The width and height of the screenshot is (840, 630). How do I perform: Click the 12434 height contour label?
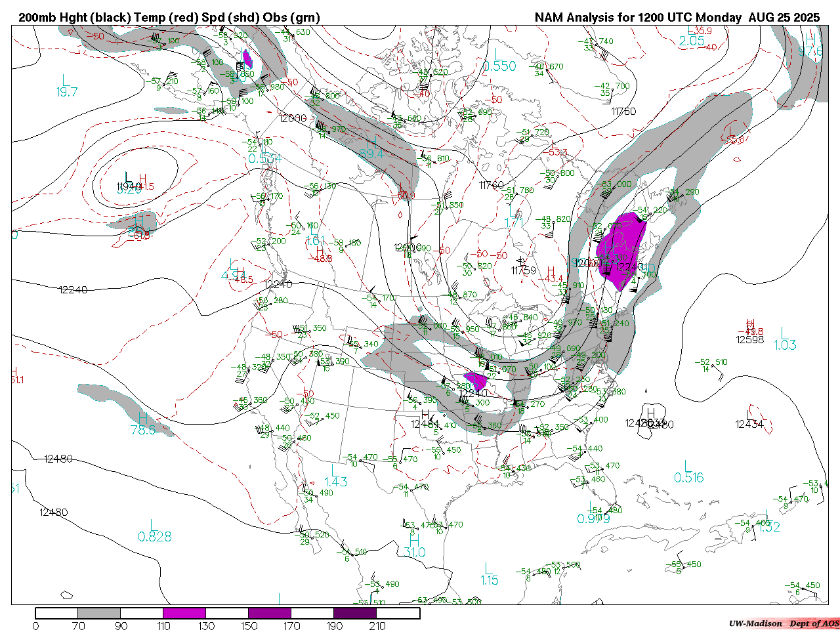click(749, 425)
